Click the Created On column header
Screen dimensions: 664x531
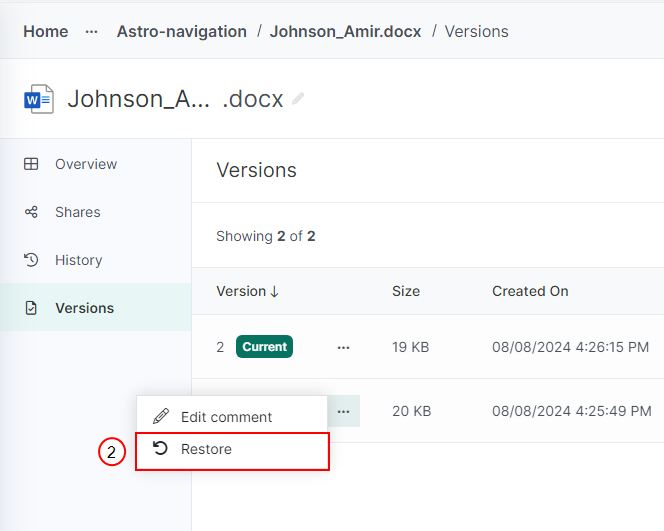click(530, 291)
